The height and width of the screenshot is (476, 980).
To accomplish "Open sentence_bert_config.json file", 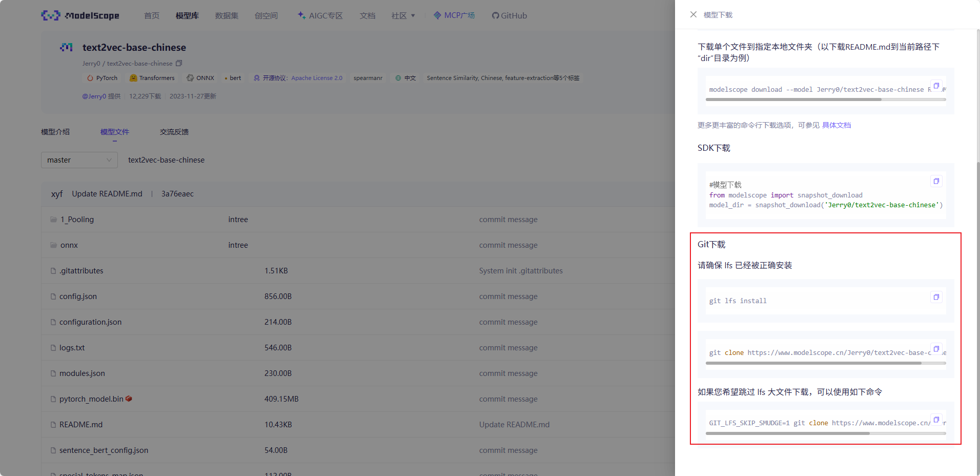I will [x=104, y=450].
